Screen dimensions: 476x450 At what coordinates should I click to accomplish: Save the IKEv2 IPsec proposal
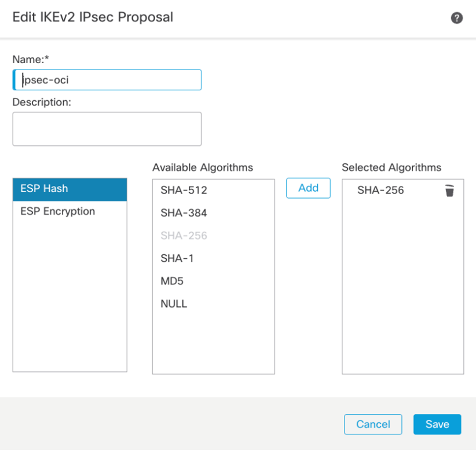click(437, 424)
